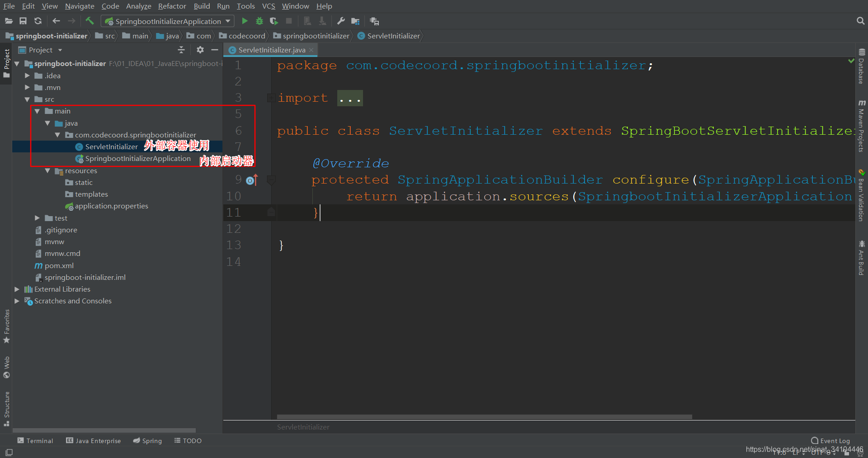Open the Terminal tool window

35,440
